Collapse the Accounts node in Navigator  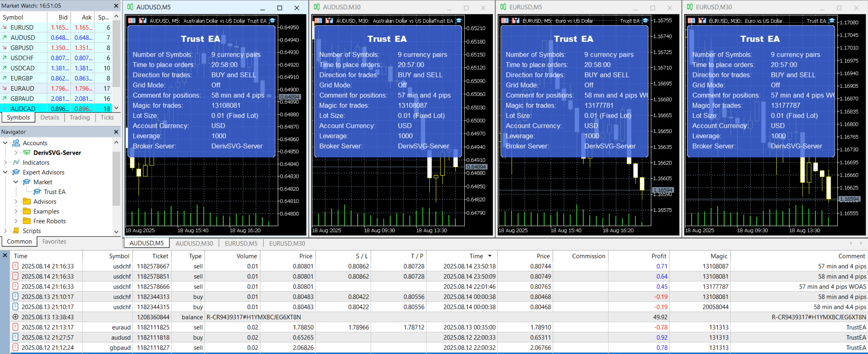5,143
